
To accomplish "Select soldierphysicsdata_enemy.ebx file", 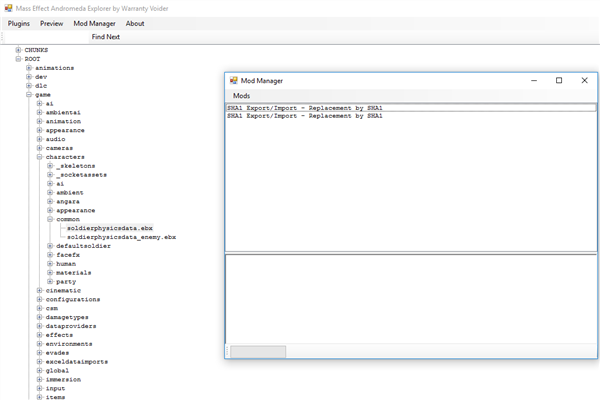I will [121, 237].
